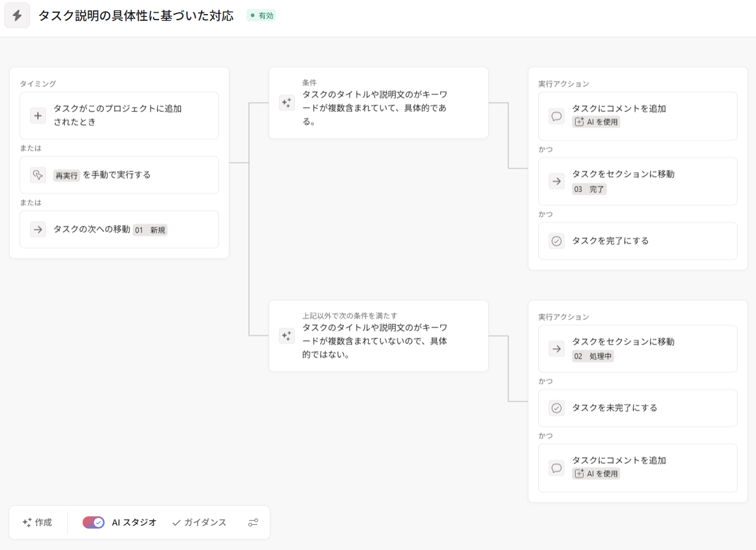Open the '02 処理中' section chip
Image resolution: width=756 pixels, height=550 pixels.
pos(593,356)
